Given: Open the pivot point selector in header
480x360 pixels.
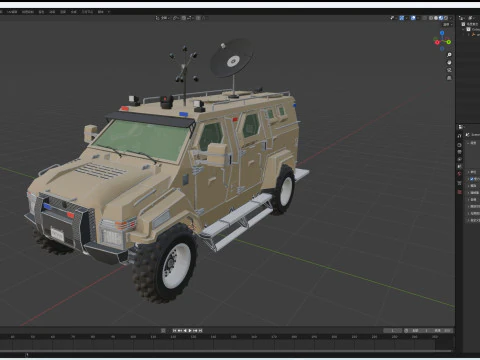Looking at the screenshot, I should coord(177,18).
